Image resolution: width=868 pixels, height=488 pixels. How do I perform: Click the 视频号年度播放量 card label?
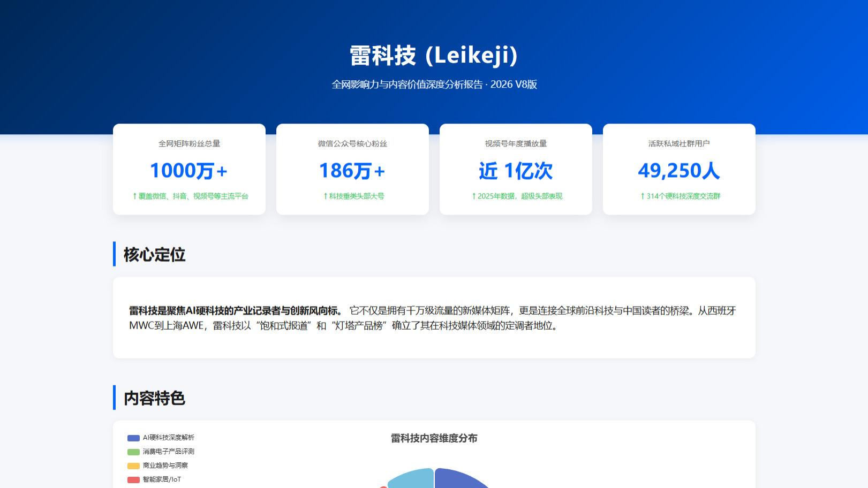pos(516,143)
